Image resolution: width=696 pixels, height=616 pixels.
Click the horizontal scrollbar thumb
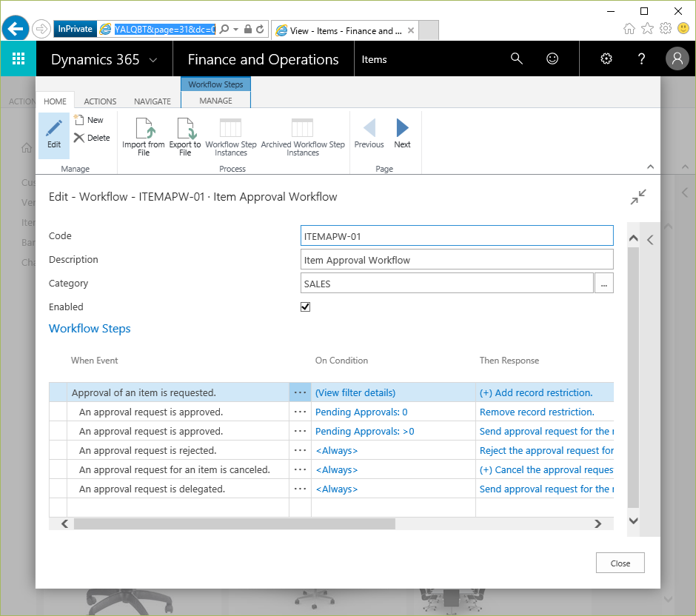tap(235, 523)
